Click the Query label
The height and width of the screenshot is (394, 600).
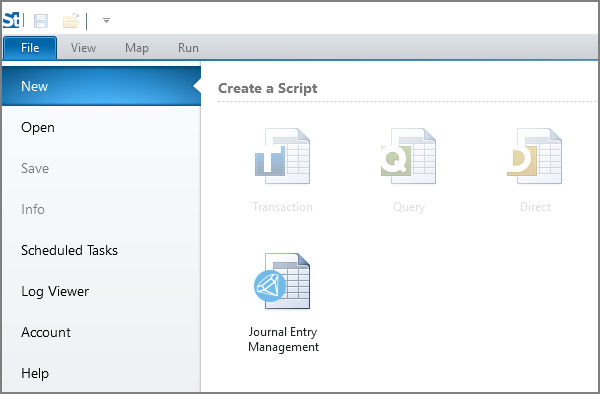(x=409, y=207)
